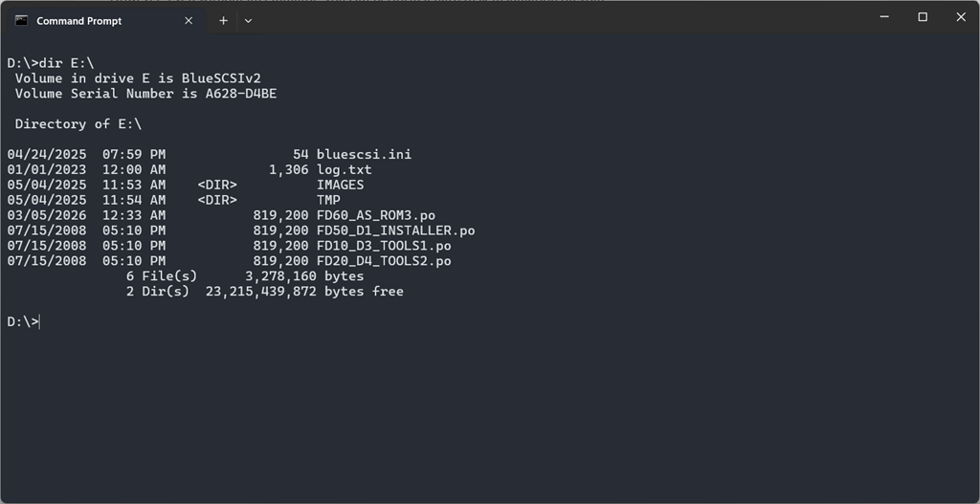Click the typed "dir E:\" command text
Image resolution: width=980 pixels, height=504 pixels.
(x=67, y=62)
